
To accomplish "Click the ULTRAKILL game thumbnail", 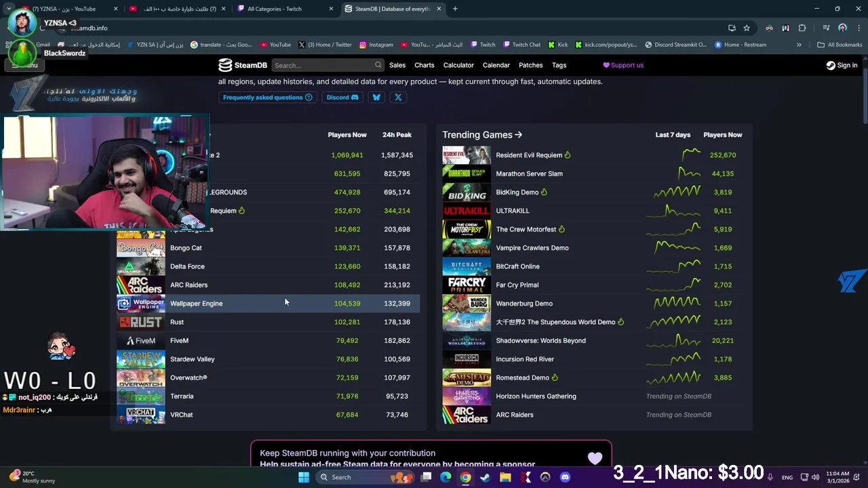I will (466, 211).
